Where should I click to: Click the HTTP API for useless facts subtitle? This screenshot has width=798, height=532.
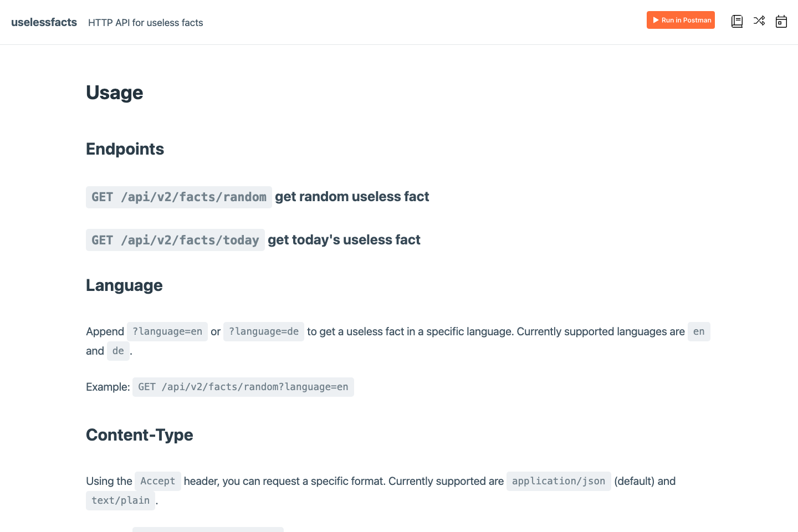[x=145, y=23]
